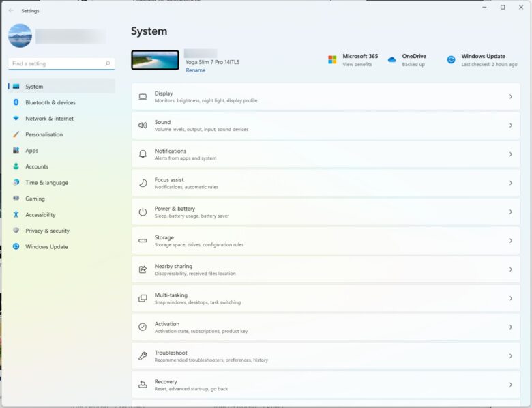
Task: Click the Troubleshoot wrench icon
Action: 143,356
